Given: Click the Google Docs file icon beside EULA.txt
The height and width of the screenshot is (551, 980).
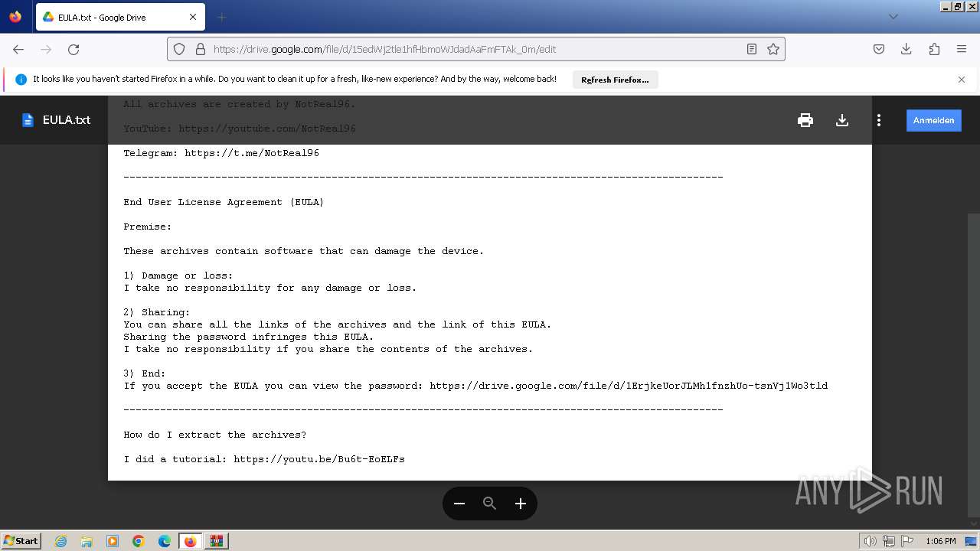Looking at the screenshot, I should coord(28,120).
